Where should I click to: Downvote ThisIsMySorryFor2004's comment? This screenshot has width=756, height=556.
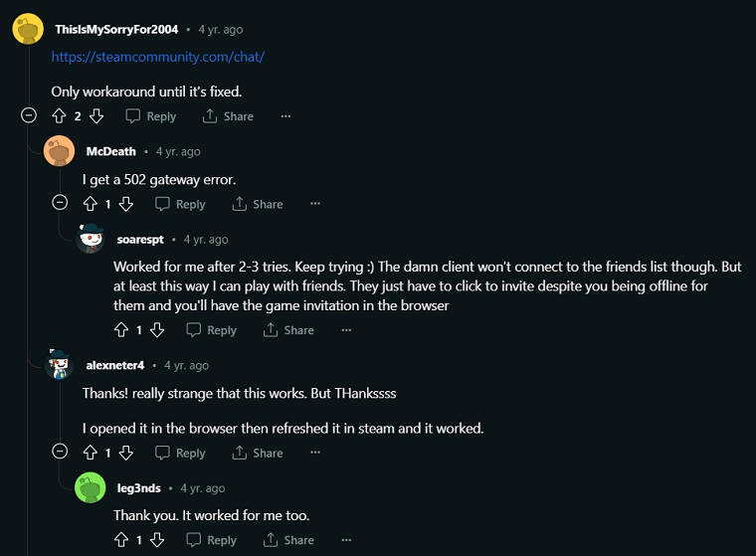tap(96, 116)
